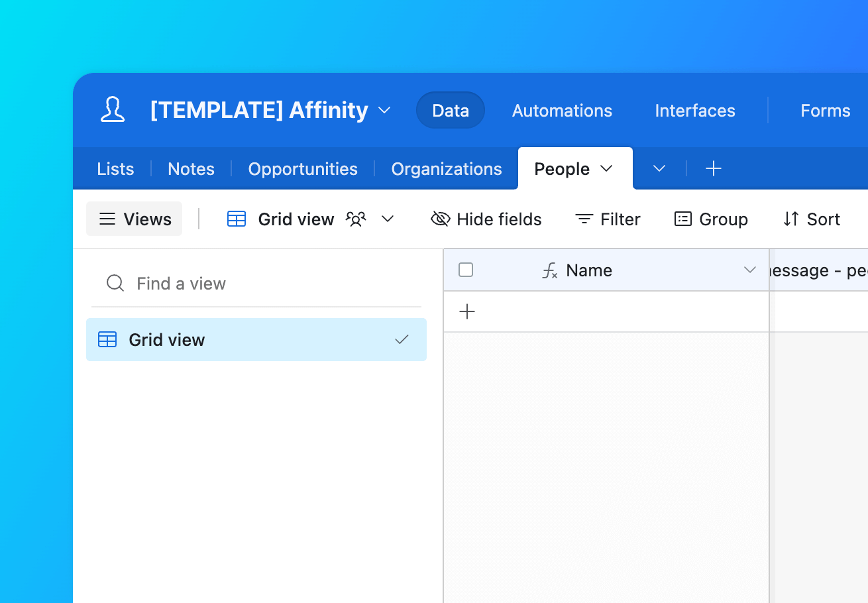Open the Forms section

click(825, 110)
